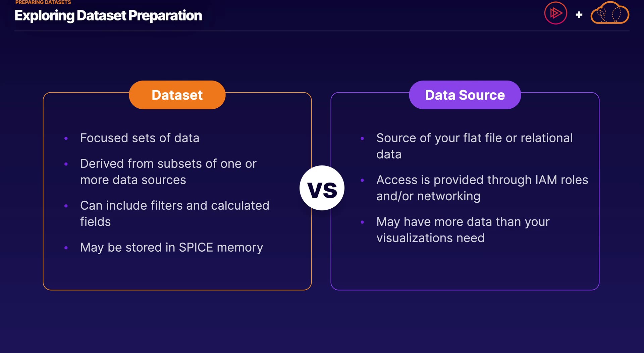Click "Can include filters and calculated fields" text
The height and width of the screenshot is (353, 644).
(x=174, y=213)
